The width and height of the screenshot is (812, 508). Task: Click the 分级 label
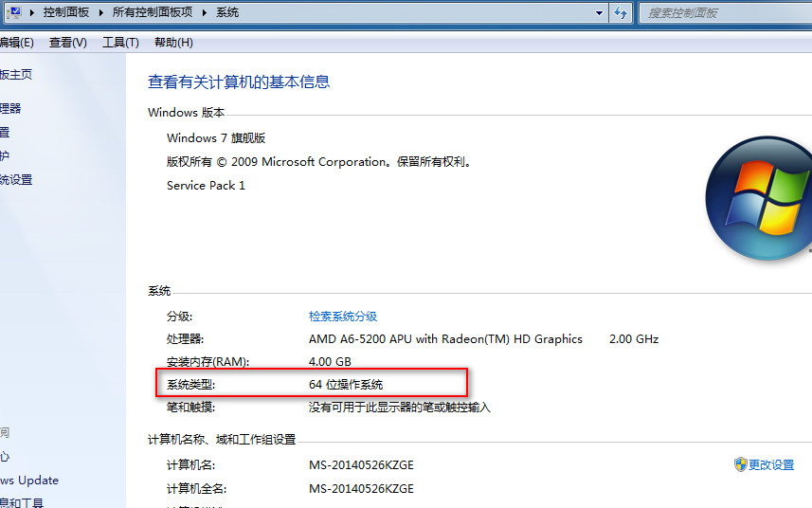(179, 317)
